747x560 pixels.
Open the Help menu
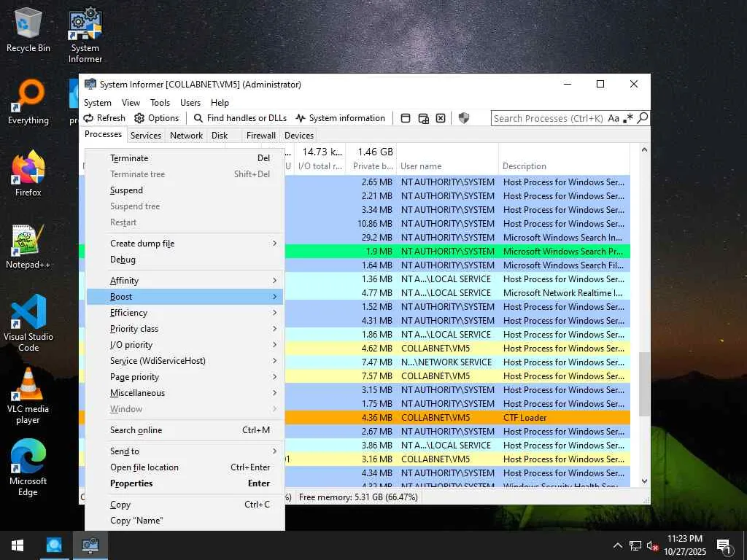(x=220, y=103)
